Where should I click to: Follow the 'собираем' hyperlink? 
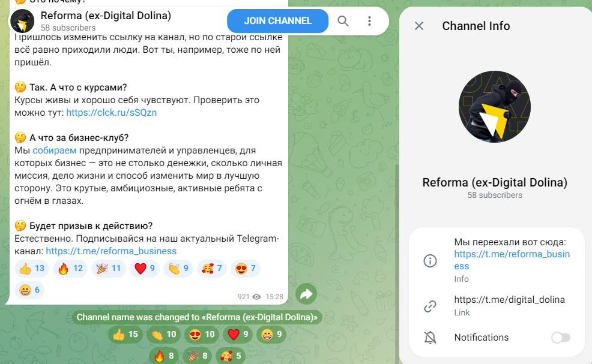55,150
